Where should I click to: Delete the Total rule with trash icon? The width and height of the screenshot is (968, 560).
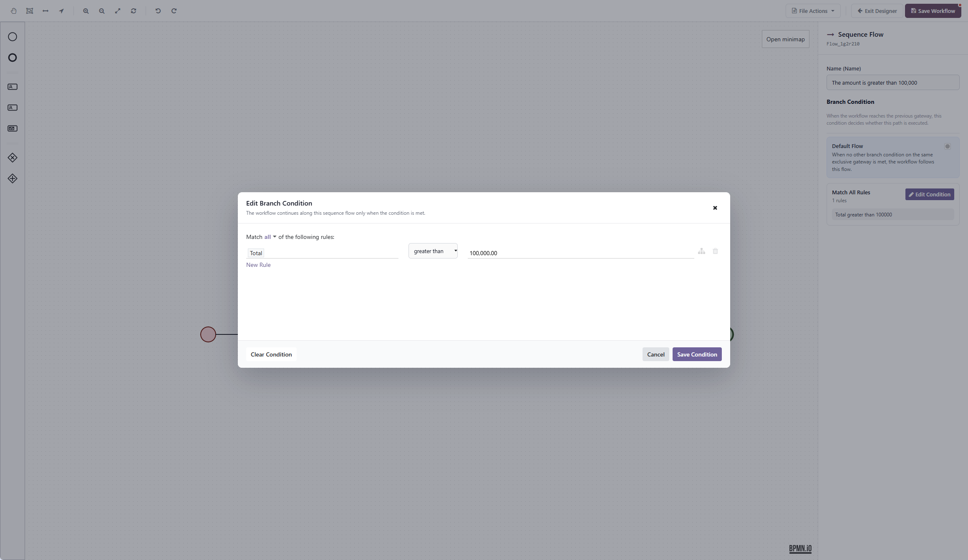(x=715, y=251)
